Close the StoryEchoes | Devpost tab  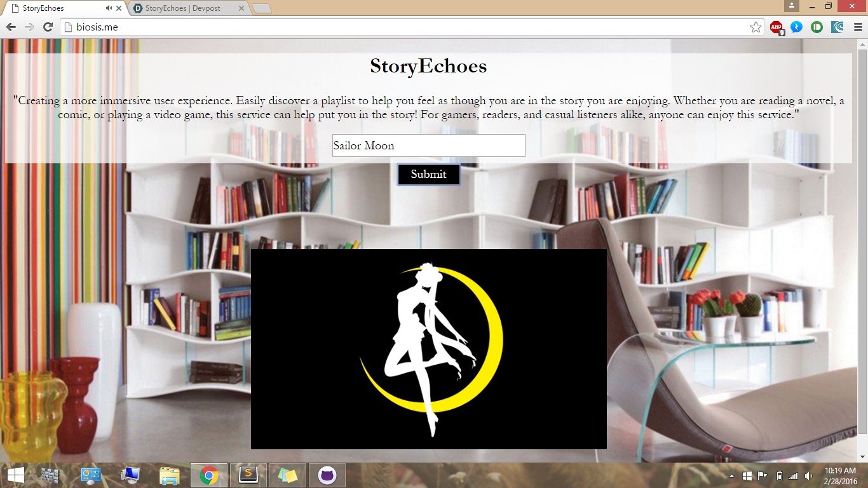coord(241,8)
